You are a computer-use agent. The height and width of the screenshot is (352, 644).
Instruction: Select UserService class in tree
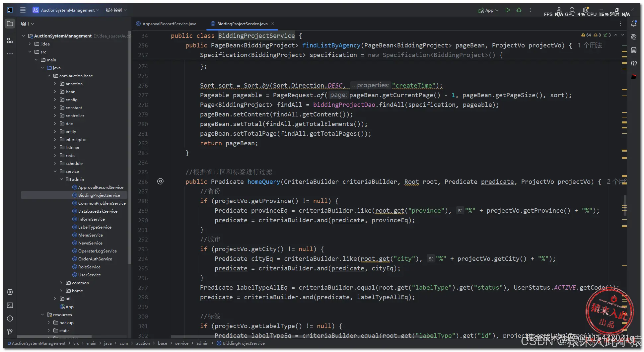(x=89, y=275)
